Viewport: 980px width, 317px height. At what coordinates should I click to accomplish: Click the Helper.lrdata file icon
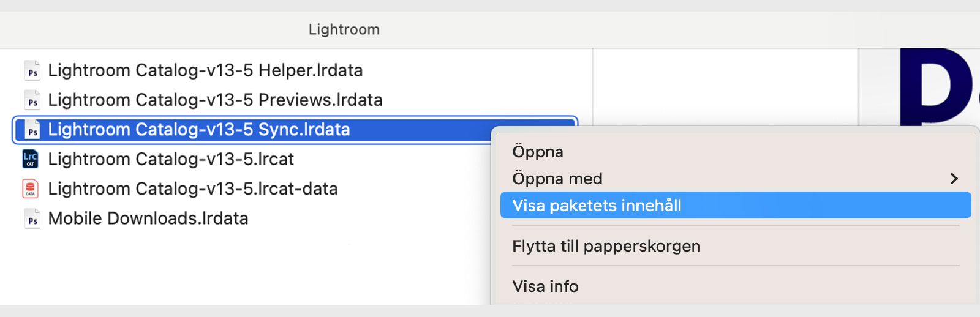[x=32, y=71]
